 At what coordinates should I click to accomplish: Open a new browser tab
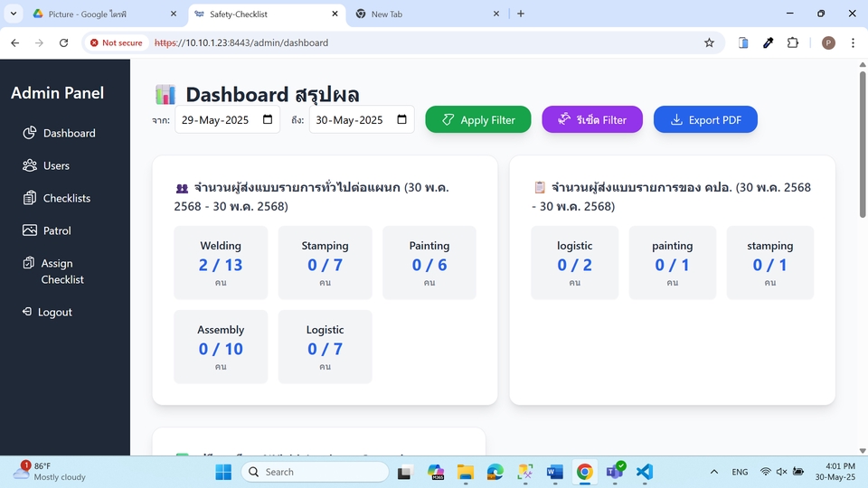pos(521,14)
